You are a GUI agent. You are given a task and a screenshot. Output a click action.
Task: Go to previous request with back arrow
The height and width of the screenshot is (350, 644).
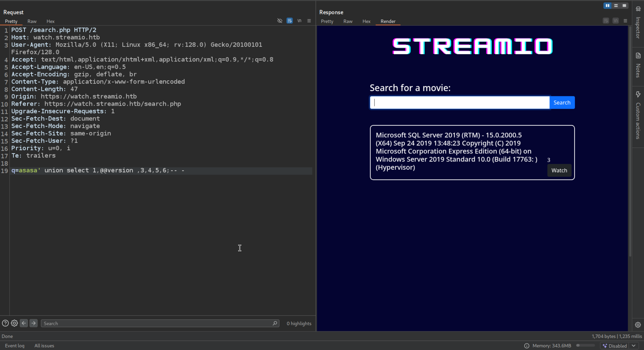24,323
